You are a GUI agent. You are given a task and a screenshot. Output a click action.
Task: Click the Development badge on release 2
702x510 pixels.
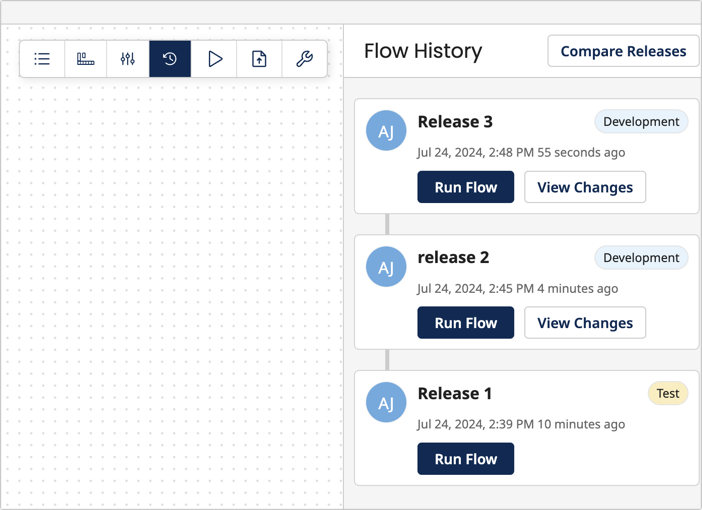pyautogui.click(x=641, y=258)
